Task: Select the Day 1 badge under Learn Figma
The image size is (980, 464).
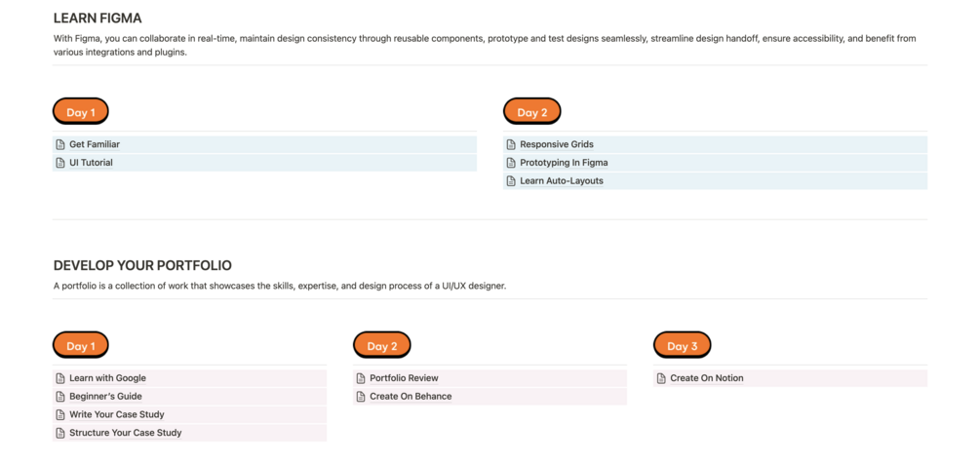Action: (81, 112)
